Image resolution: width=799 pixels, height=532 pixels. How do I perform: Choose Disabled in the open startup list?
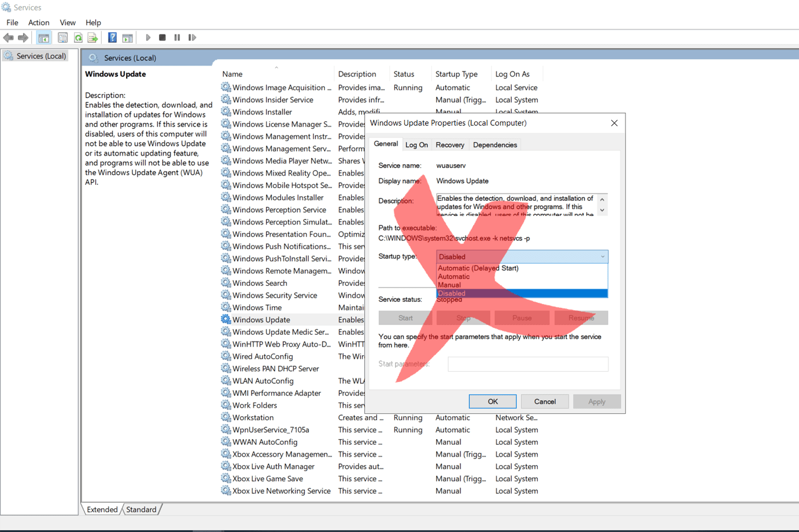coord(522,293)
